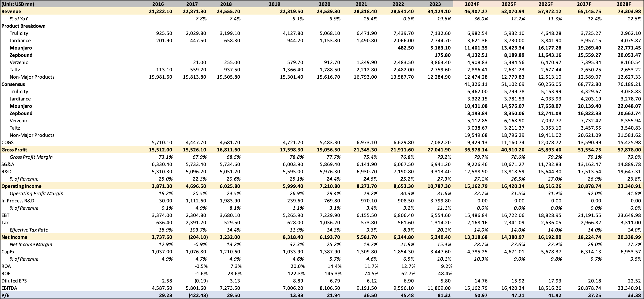Select Diluted EPS 2028F value 22.52

point(635,281)
